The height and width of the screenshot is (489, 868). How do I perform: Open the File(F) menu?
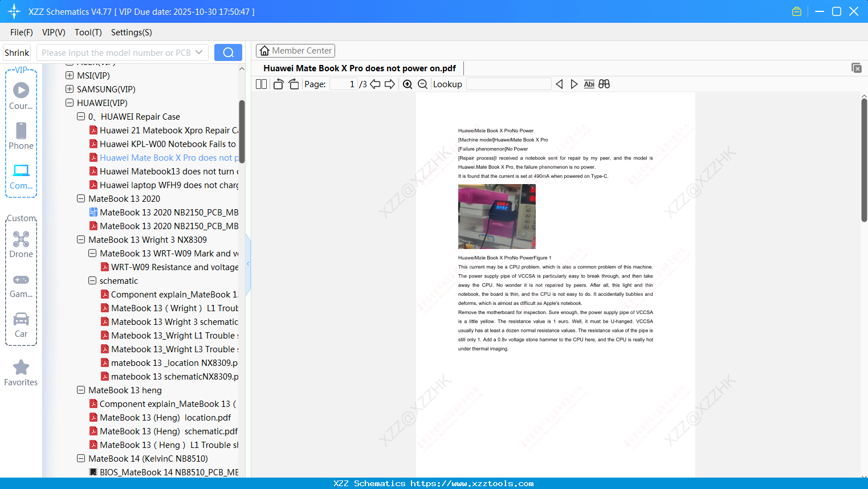pos(22,32)
